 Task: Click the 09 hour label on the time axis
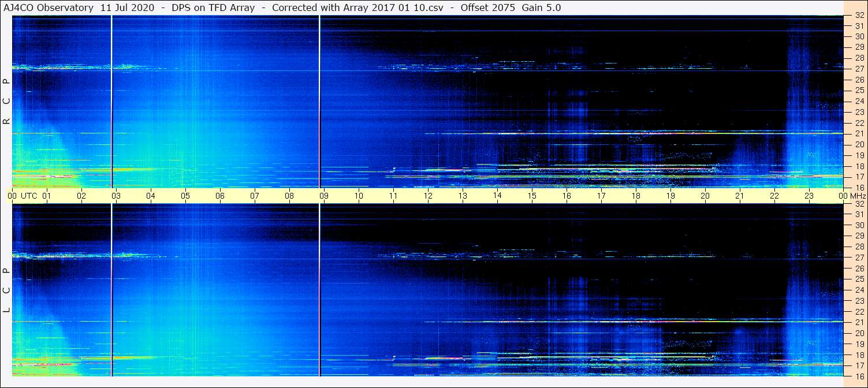click(324, 196)
